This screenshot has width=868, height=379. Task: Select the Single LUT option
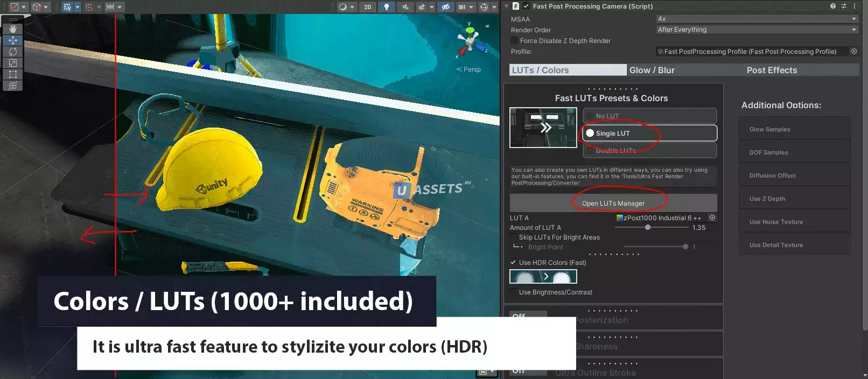(649, 133)
